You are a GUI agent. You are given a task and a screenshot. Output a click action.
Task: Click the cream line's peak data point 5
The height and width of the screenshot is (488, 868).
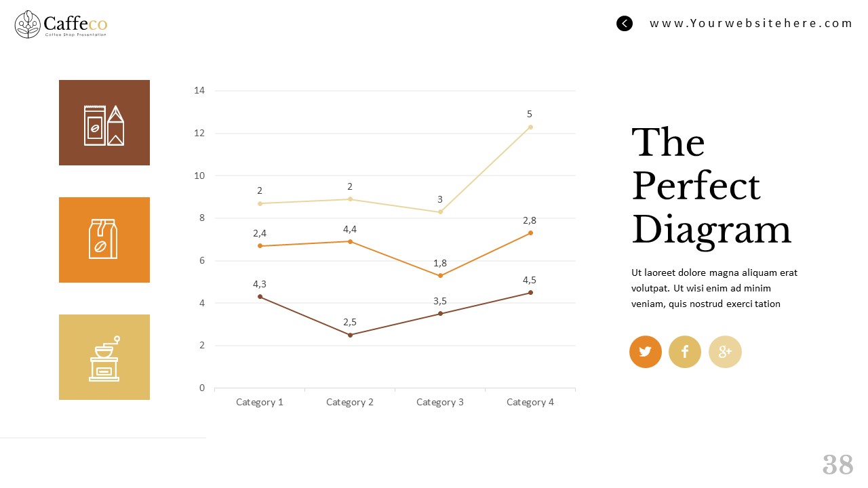[530, 127]
